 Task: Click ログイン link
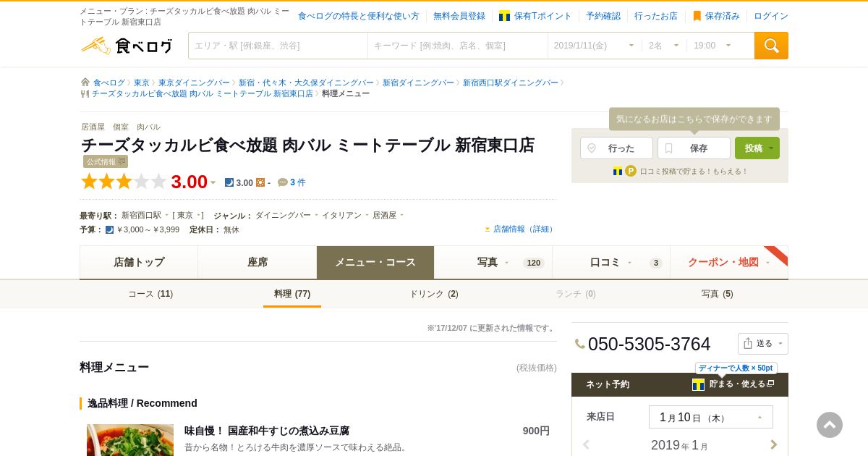click(771, 16)
